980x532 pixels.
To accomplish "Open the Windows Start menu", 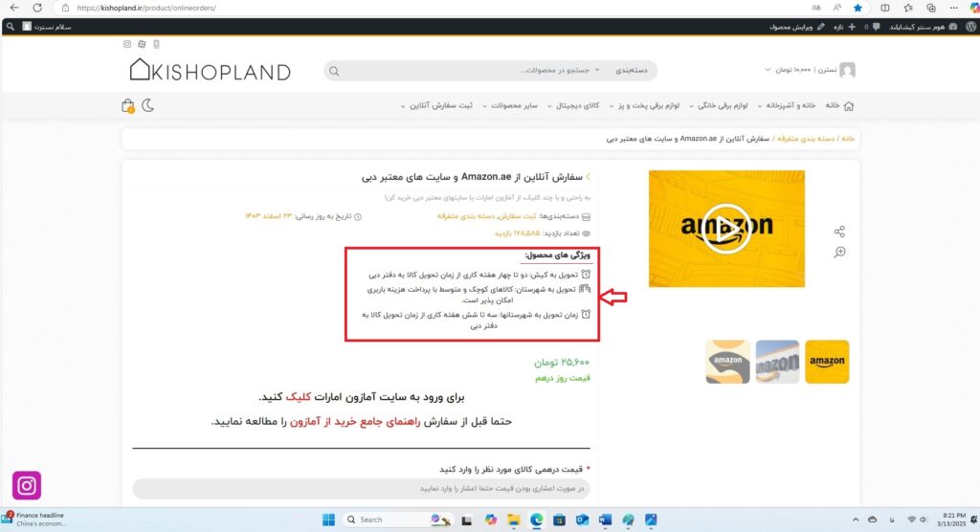I will click(x=329, y=520).
